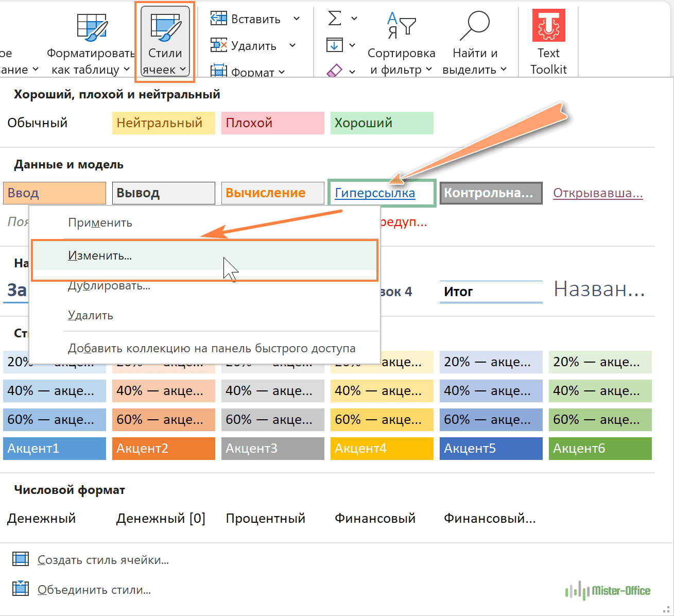Click the Insert cells icon

coord(219,19)
